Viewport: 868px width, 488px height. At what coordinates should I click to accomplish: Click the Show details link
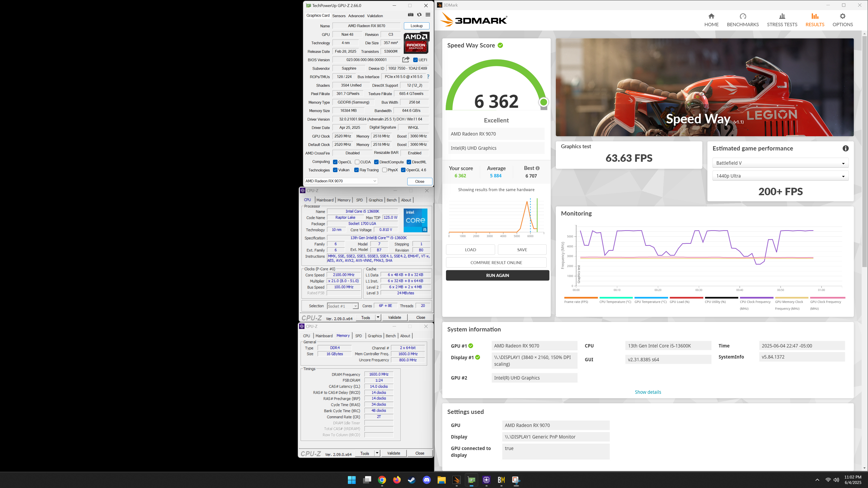pos(648,392)
